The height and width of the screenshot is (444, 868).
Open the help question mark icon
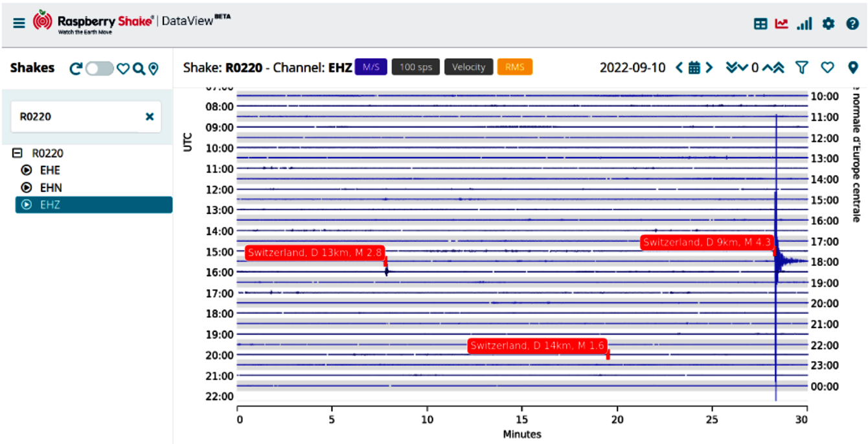coord(852,24)
